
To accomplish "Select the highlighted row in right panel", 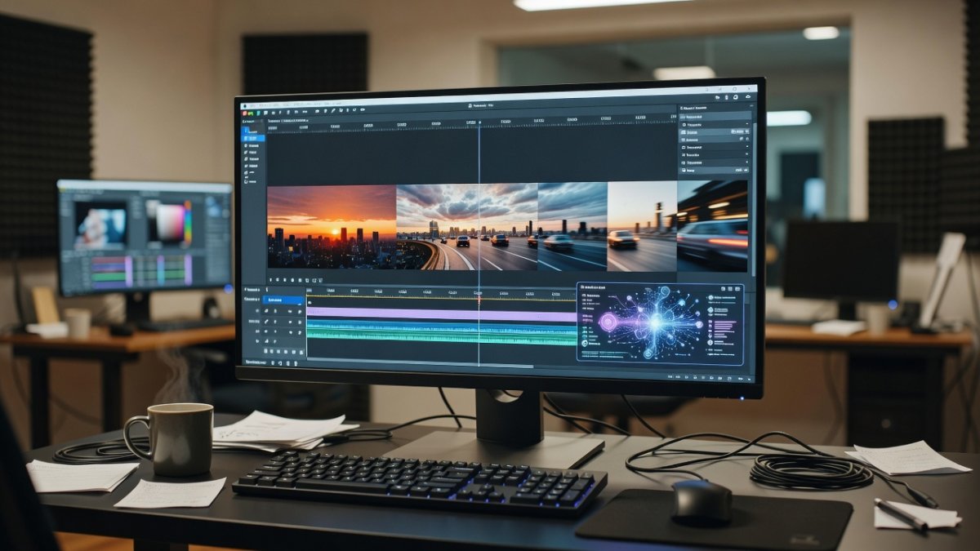I will point(715,131).
